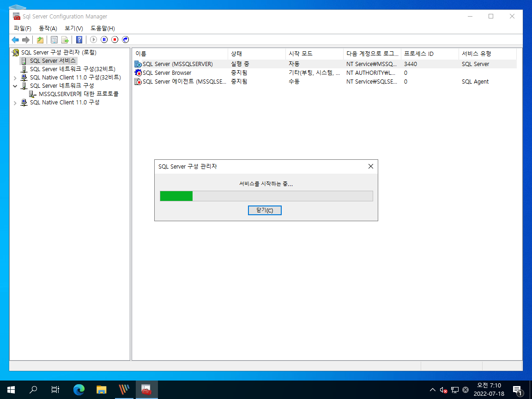Click process ID 3440 cell

[x=411, y=64]
